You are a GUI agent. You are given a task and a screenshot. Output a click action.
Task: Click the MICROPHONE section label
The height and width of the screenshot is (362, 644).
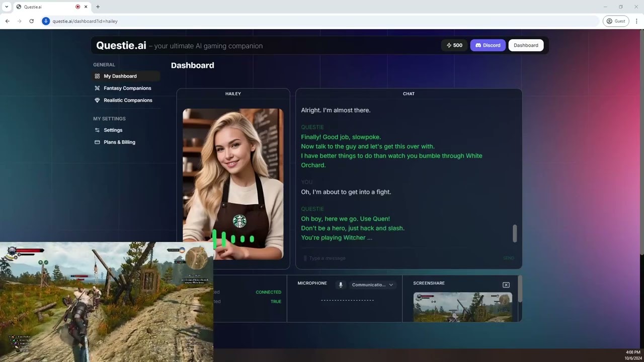(x=312, y=284)
